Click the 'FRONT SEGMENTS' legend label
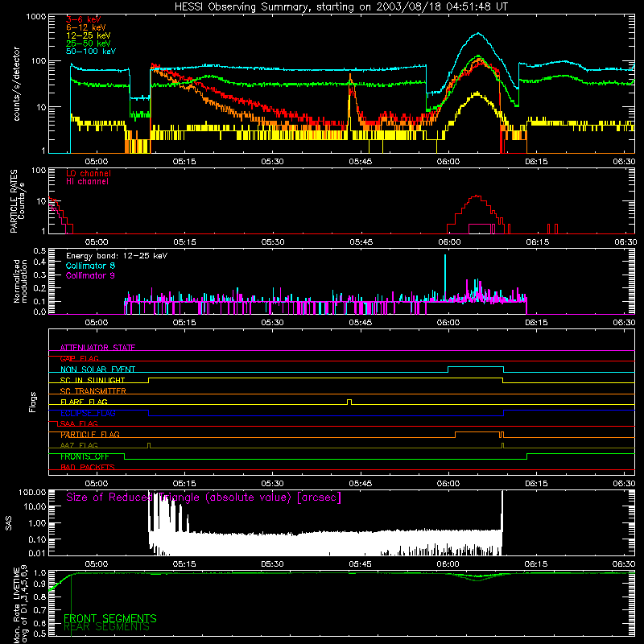Image resolution: width=644 pixels, height=644 pixels. (110, 618)
